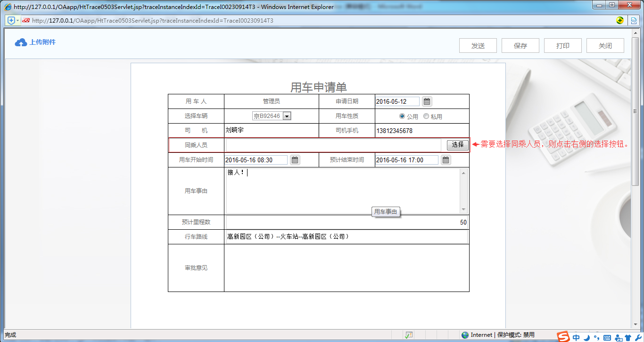644x342 pixels.
Task: Open the Sogou input method wrench settings
Action: click(x=639, y=338)
